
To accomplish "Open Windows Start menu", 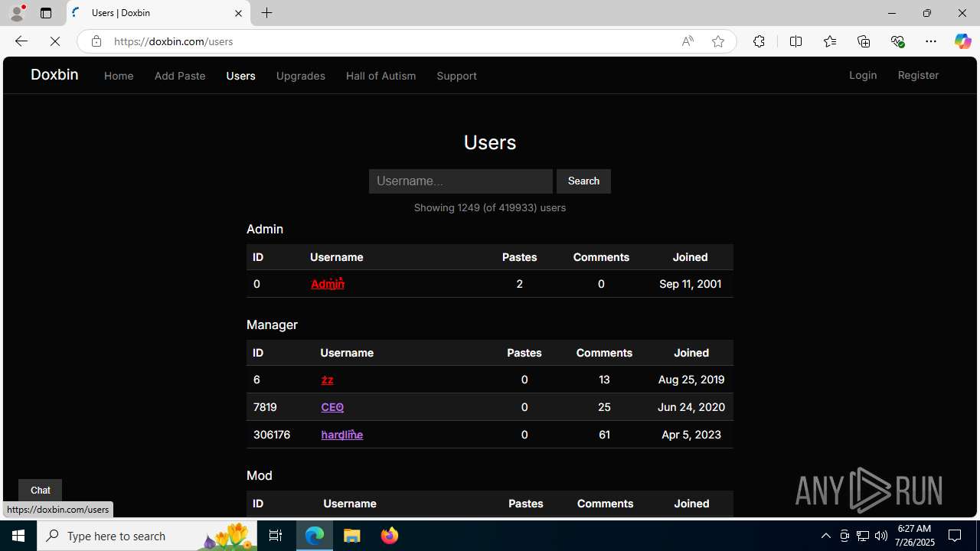I will (18, 536).
